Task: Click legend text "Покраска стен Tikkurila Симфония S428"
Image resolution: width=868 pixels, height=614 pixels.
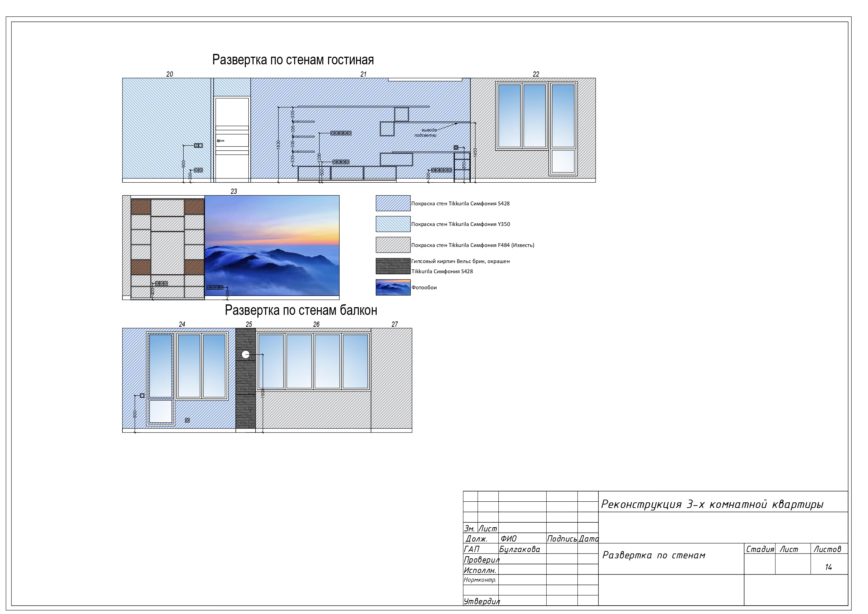Action: (461, 204)
